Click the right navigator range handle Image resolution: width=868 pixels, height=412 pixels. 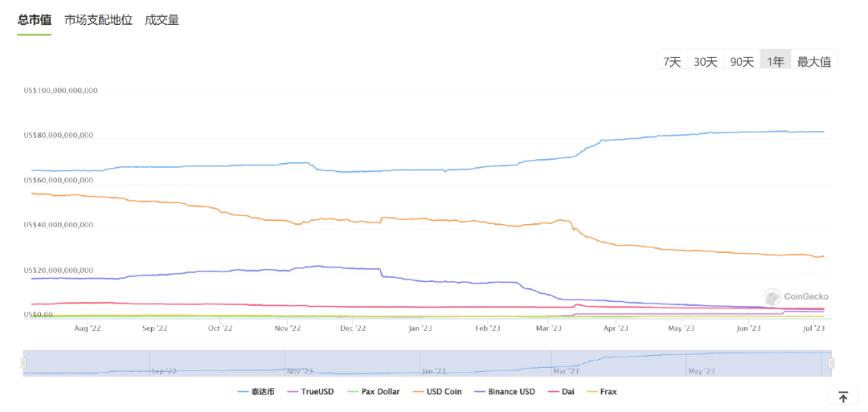[831, 363]
